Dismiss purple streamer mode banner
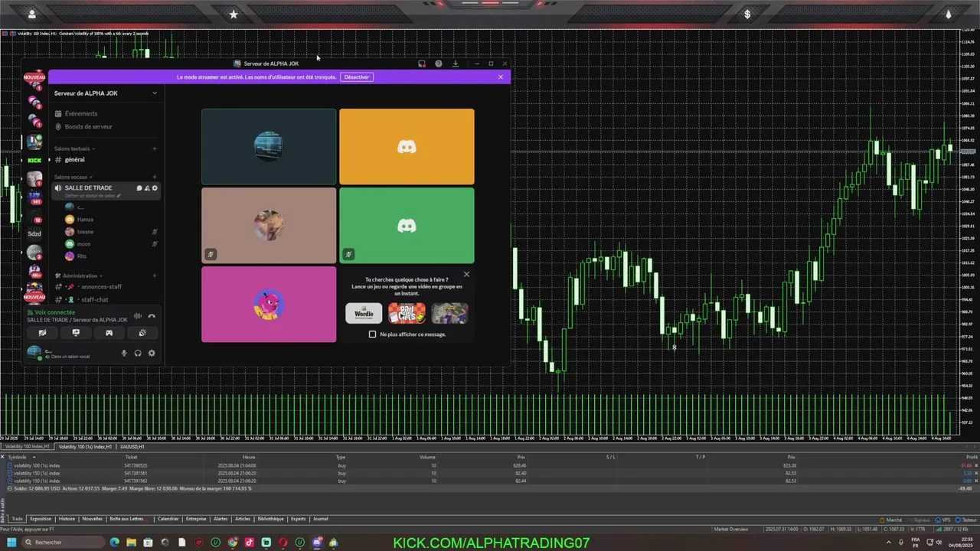Viewport: 980px width, 551px height. click(501, 77)
